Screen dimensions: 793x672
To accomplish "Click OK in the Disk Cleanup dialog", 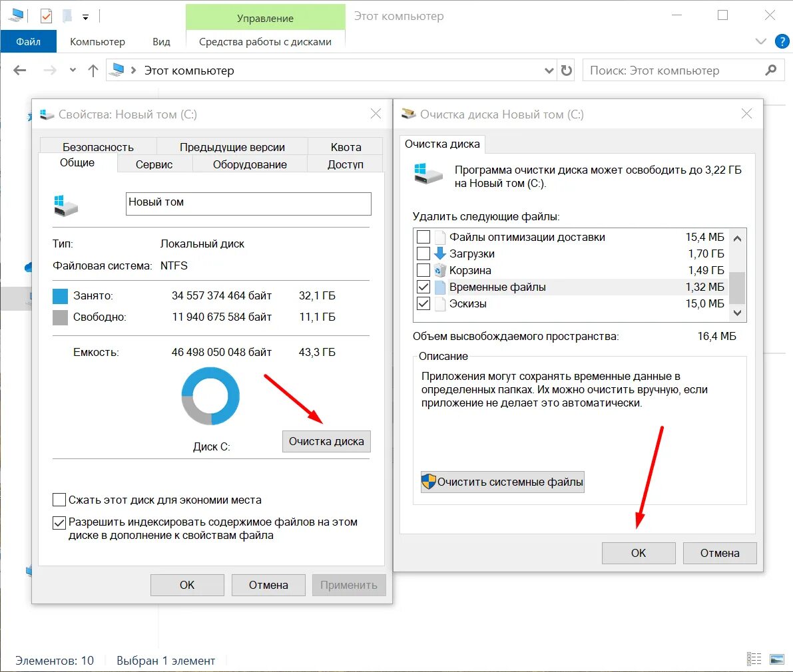I will coord(639,553).
